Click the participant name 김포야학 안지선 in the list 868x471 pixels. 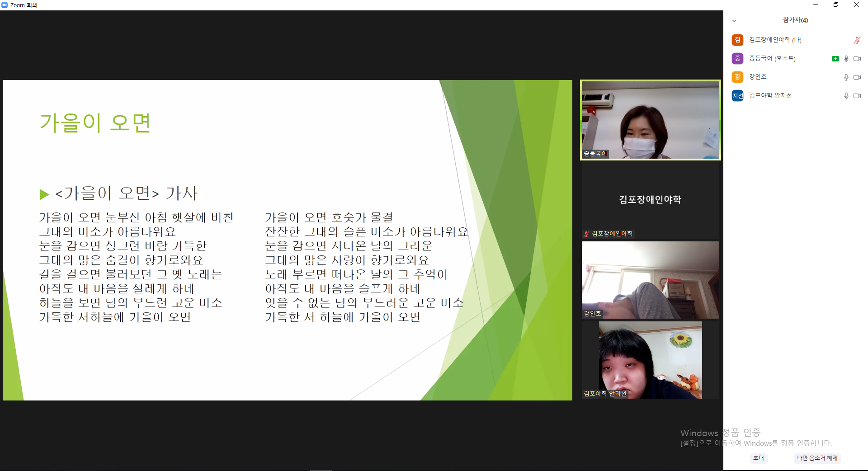770,95
